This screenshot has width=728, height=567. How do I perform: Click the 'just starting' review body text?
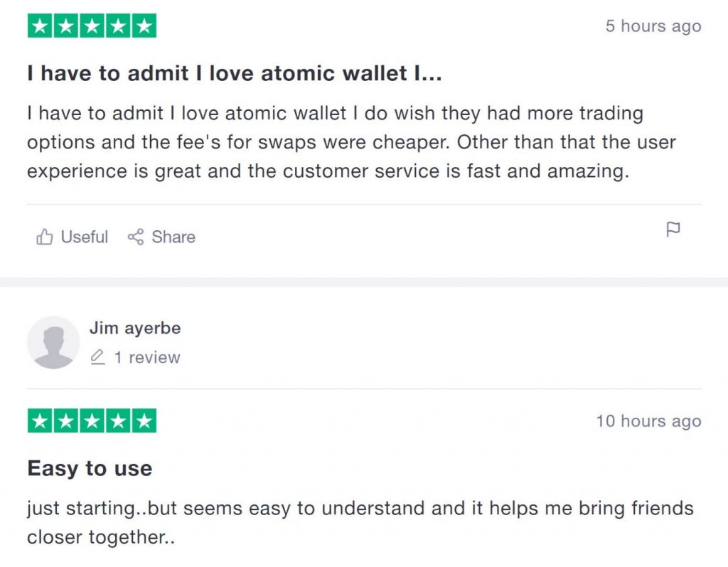click(x=360, y=522)
